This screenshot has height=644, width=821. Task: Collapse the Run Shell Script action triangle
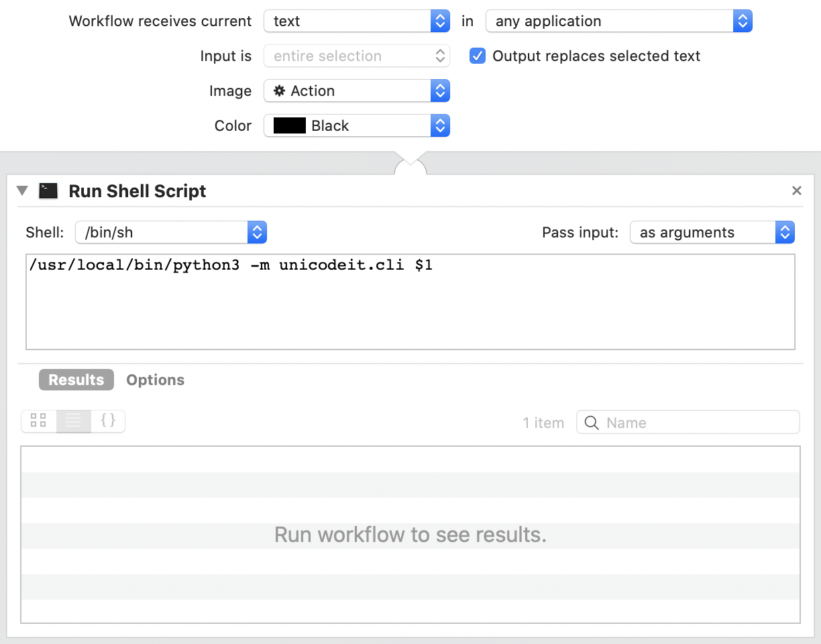click(22, 191)
